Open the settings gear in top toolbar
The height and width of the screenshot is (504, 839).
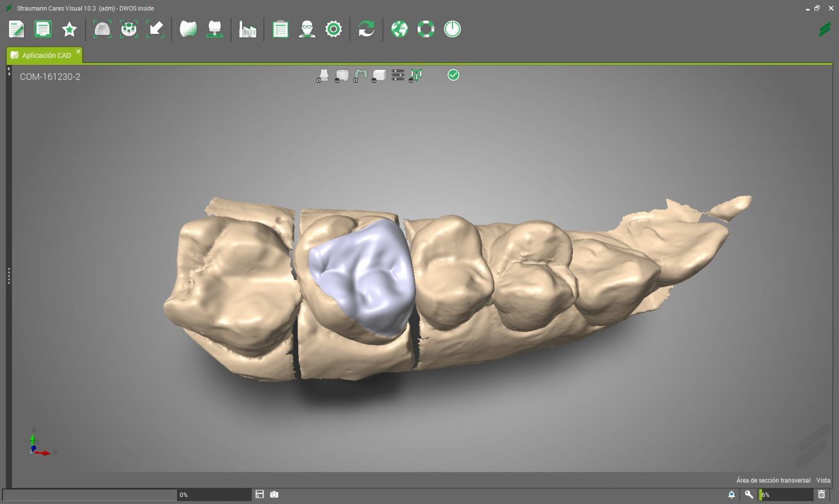(333, 29)
